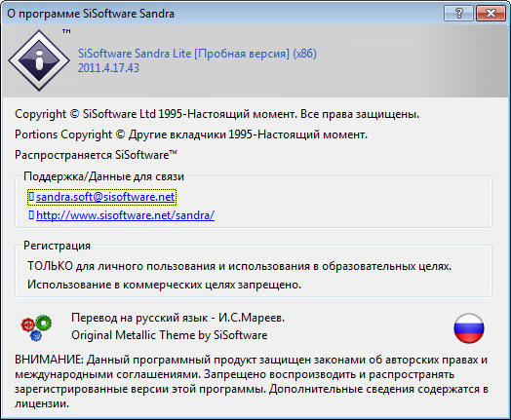Click the Регистрация group label
Screen dimensions: 511x420
click(57, 246)
